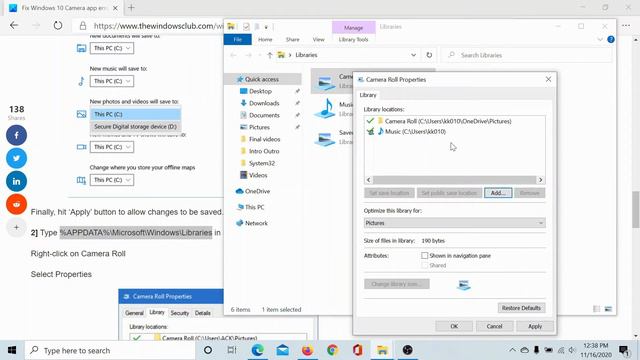
Task: Share article on Reddit
Action: click(x=16, y=204)
